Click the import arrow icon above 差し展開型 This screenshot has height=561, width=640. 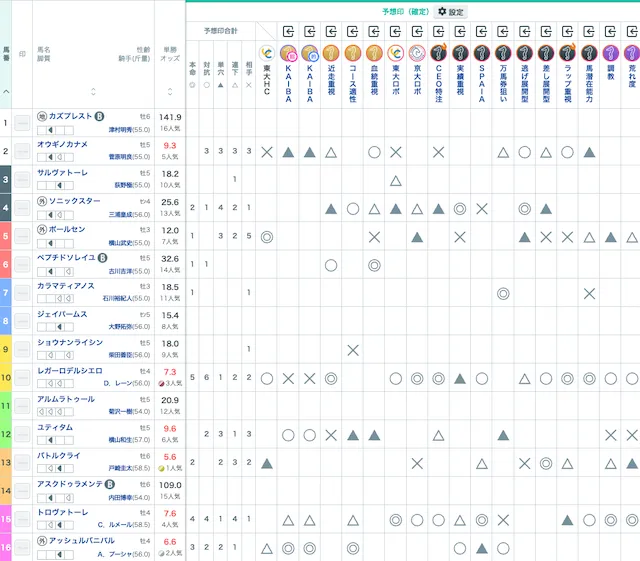(546, 31)
